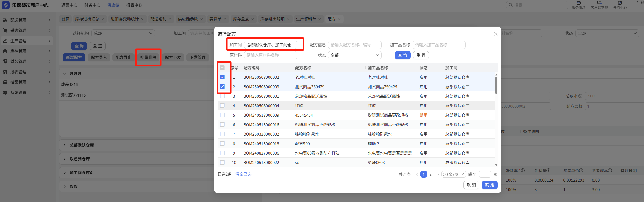
Task: Collapse the 烦烦烦 group
Action: (65, 74)
